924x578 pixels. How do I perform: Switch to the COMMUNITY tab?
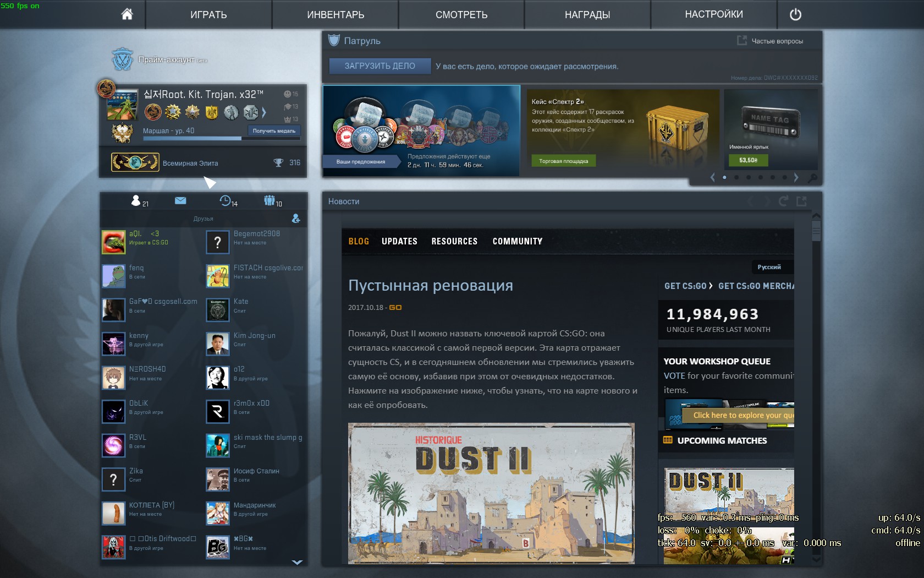pyautogui.click(x=518, y=241)
